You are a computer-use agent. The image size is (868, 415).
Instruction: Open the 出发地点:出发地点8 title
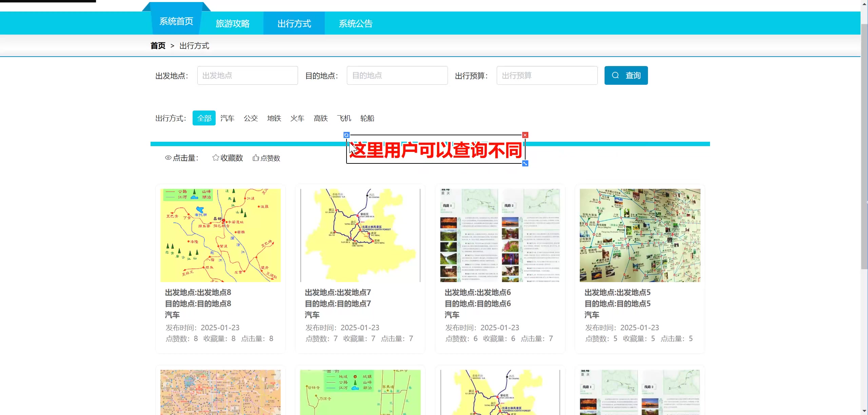198,292
